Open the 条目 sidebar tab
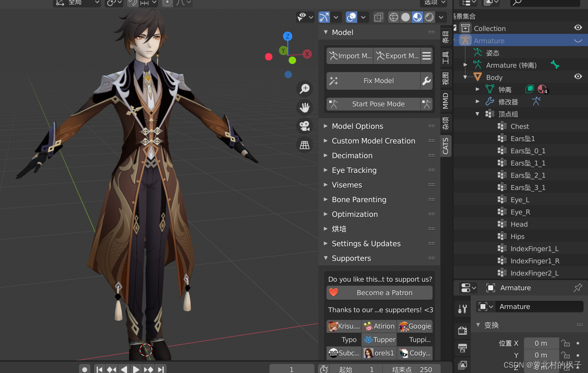Image resolution: width=588 pixels, height=373 pixels. pos(445,37)
